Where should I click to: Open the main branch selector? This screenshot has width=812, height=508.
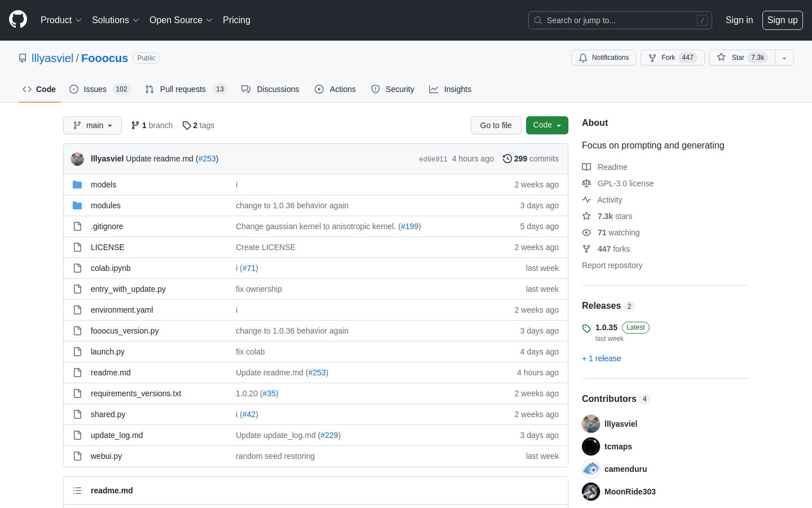coord(92,125)
